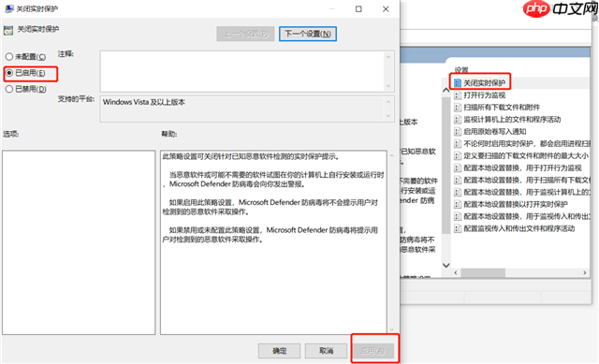Click icon of 启用原始卷写入通知 policy
The image size is (599, 364).
(x=458, y=132)
